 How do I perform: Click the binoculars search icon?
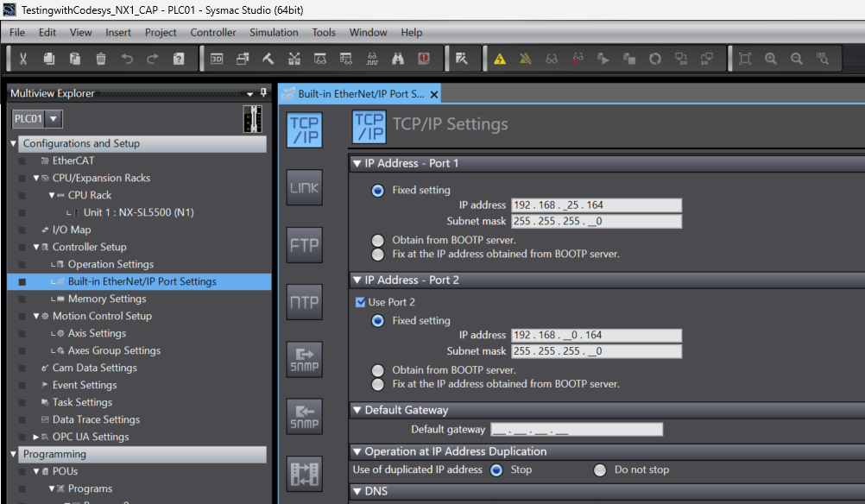point(398,59)
